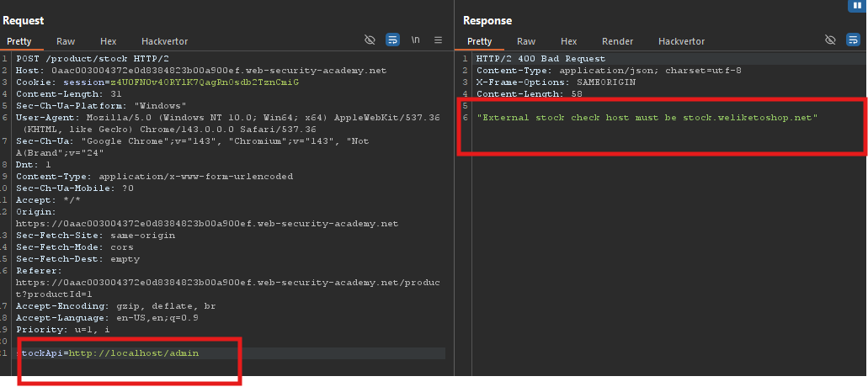The height and width of the screenshot is (387, 868).
Task: Click the 'Sec-Ch-Ua-Mobile: ?0' header
Action: point(75,188)
